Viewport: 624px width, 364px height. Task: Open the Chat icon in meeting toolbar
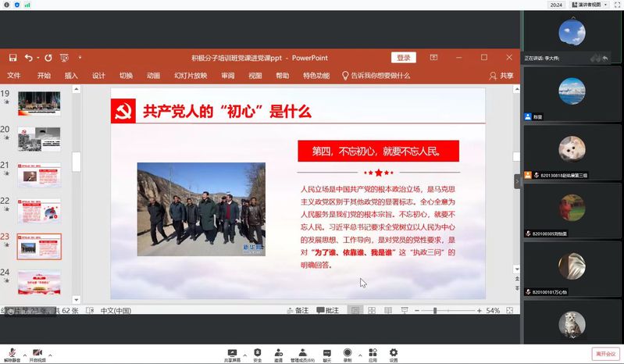(327, 352)
